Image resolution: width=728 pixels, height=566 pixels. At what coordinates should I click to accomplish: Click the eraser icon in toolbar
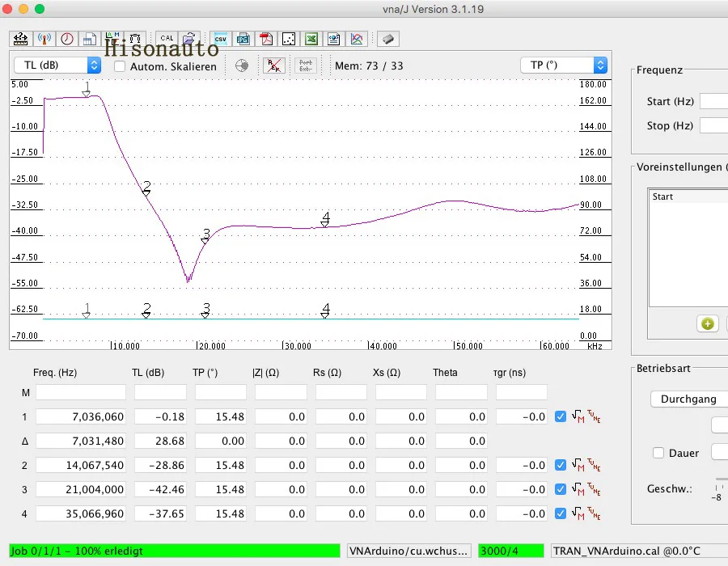pos(388,39)
